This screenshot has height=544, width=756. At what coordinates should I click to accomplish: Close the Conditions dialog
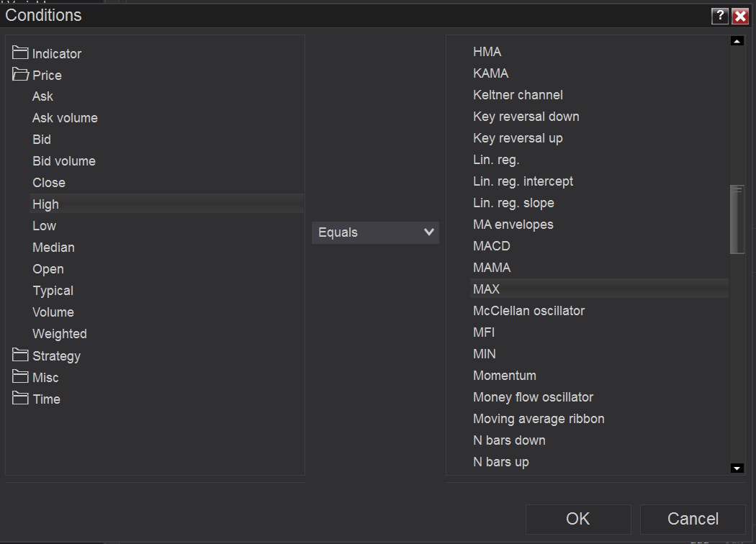740,17
